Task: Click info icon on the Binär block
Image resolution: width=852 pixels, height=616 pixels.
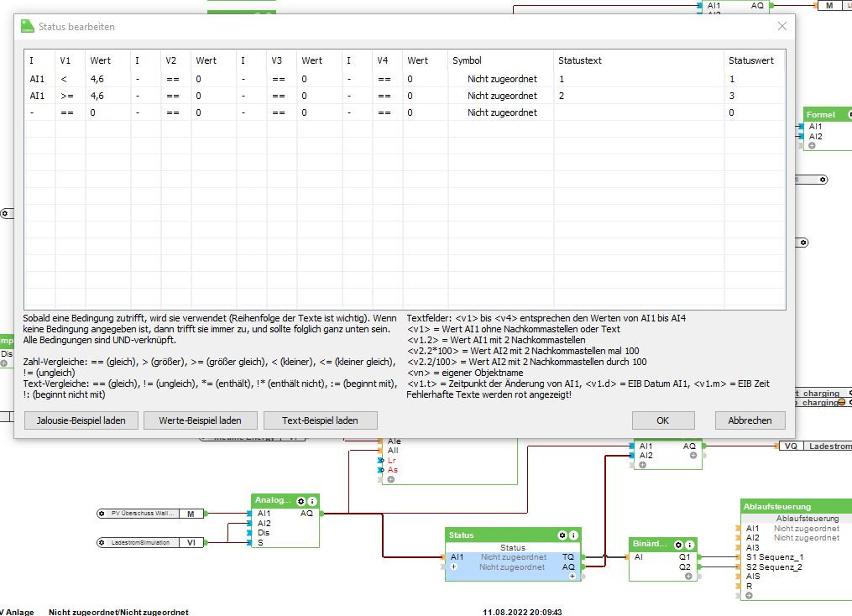Action: pos(690,545)
